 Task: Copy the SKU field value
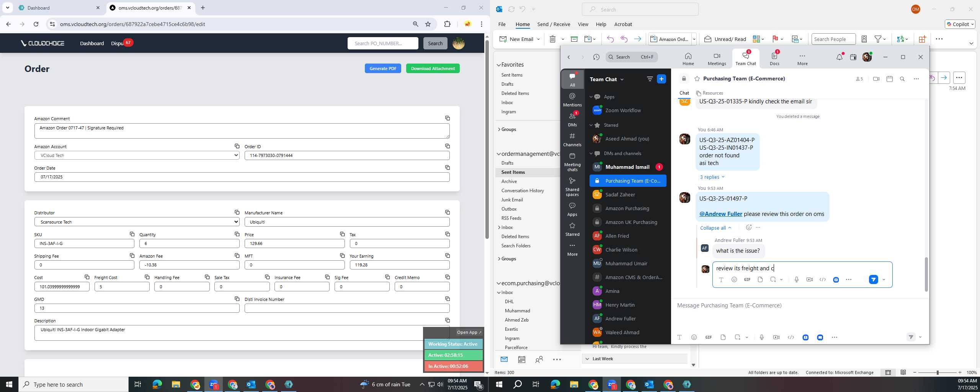coord(132,234)
